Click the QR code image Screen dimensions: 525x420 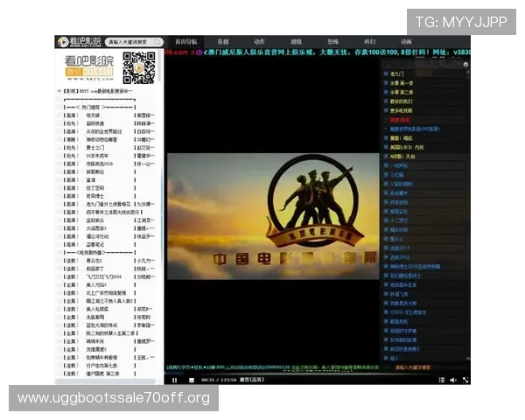138,67
